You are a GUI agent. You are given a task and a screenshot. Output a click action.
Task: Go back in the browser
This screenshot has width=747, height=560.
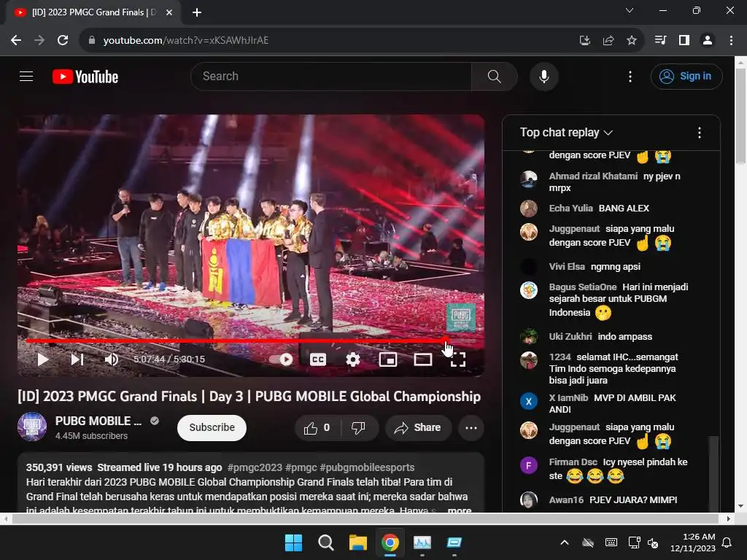(x=16, y=41)
